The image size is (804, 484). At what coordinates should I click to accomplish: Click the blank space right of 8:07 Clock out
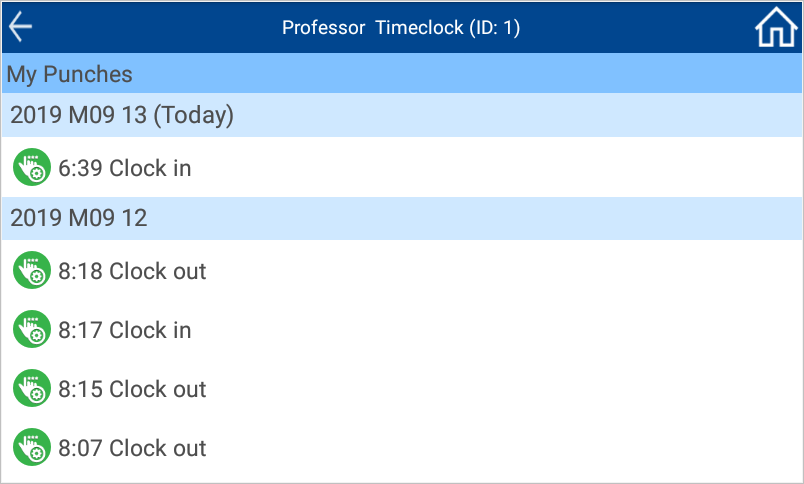[x=502, y=448]
